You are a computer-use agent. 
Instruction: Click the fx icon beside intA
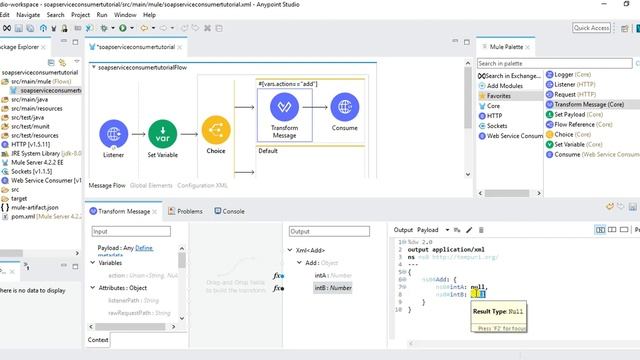(278, 276)
